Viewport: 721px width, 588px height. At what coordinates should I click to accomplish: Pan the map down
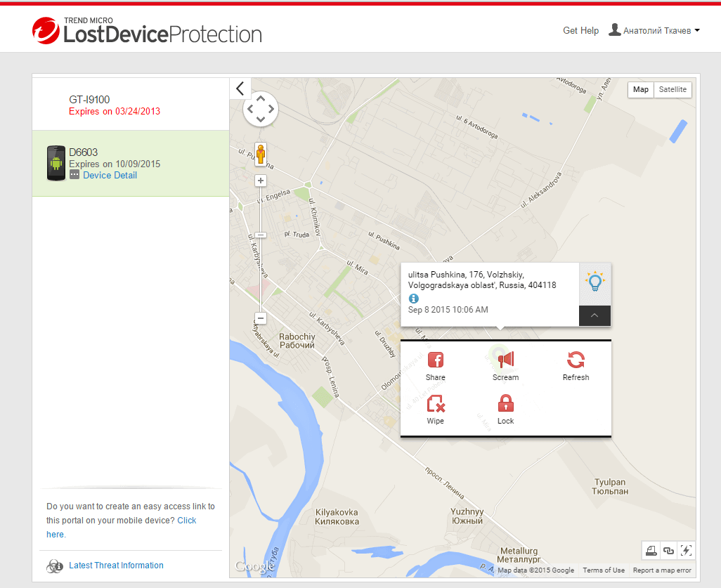[261, 119]
